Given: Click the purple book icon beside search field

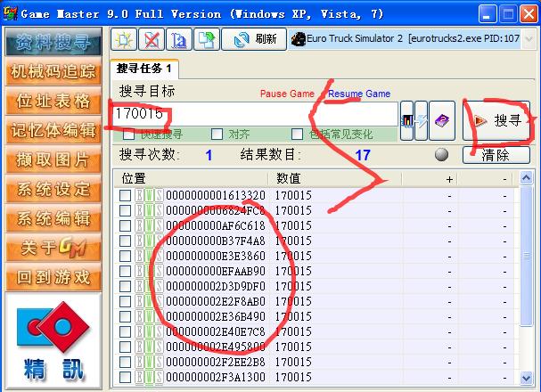Looking at the screenshot, I should [x=443, y=115].
